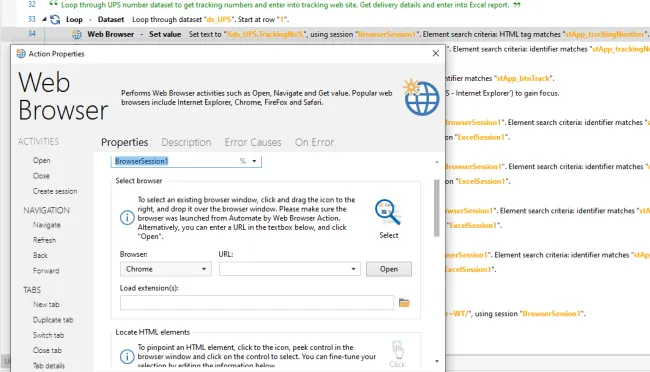Switch to the Description tab
The image size is (650, 372).
click(186, 142)
